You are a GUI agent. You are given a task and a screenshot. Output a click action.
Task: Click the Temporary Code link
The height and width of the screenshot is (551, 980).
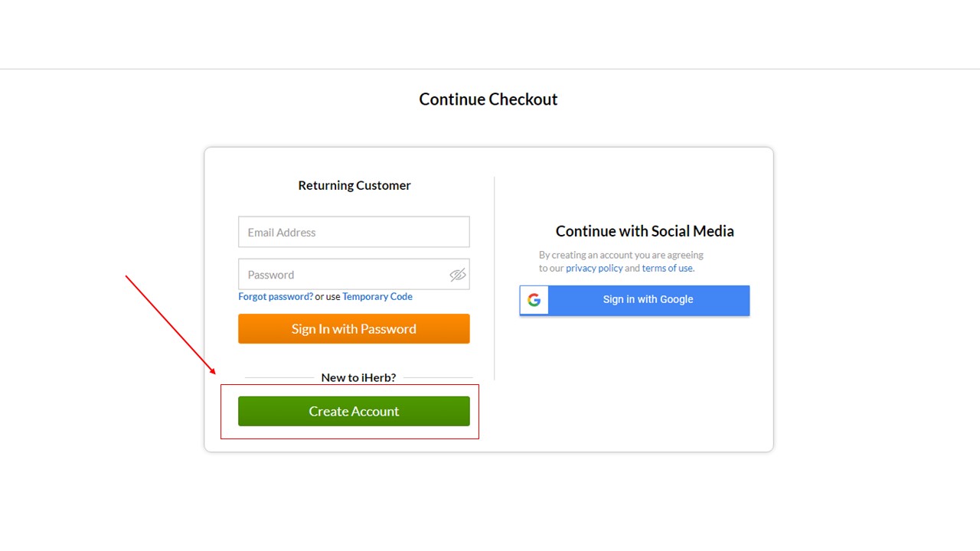click(x=377, y=297)
